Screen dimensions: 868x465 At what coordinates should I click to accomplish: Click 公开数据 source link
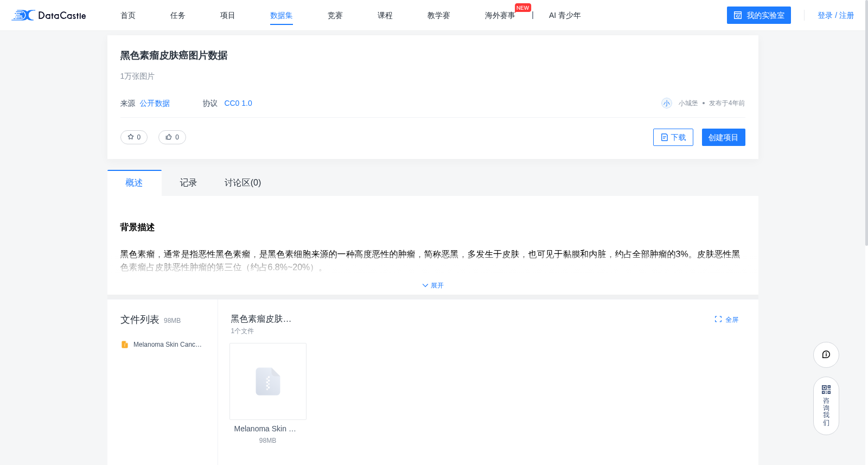click(x=155, y=103)
